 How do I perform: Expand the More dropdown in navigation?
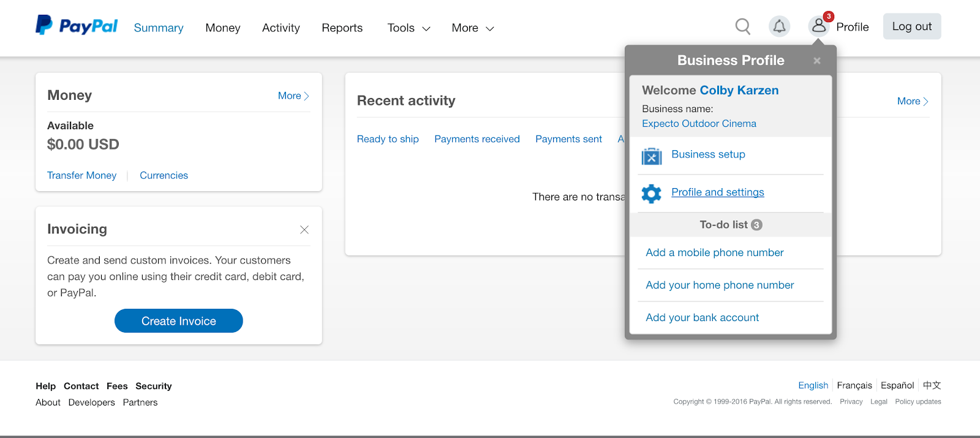[x=473, y=28]
